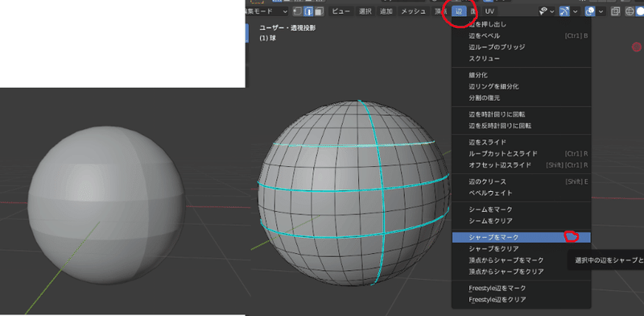The height and width of the screenshot is (316, 644).
Task: Open the 追加 menu
Action: click(x=386, y=11)
